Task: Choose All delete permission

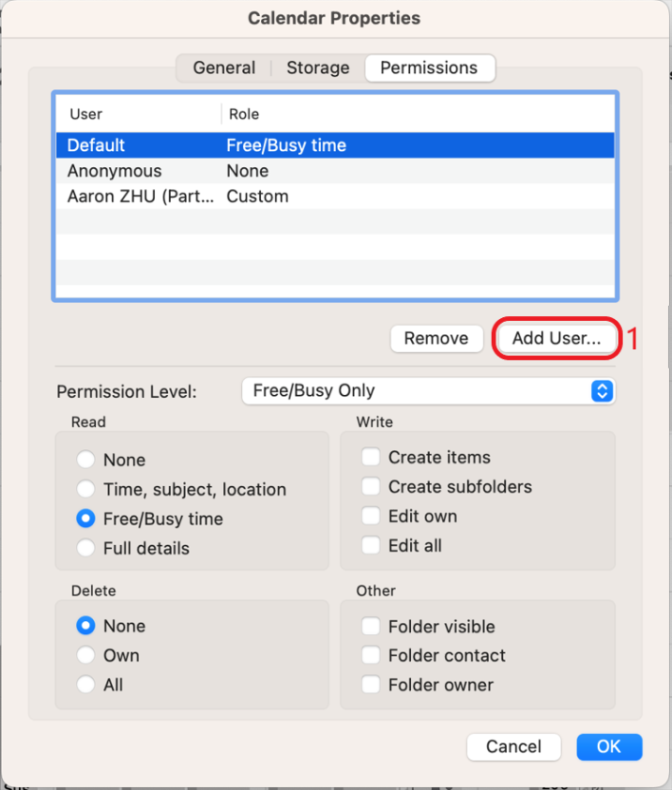Action: pos(86,685)
